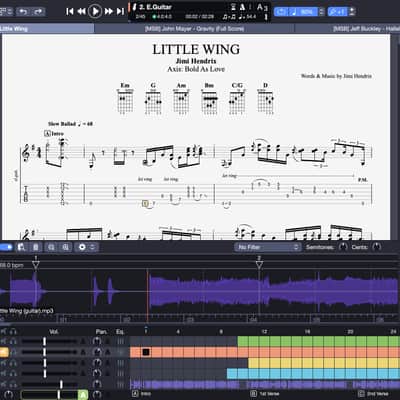The image size is (400, 400).
Task: Click the highlighted yellow button on orange track row
Action: (x=4, y=352)
